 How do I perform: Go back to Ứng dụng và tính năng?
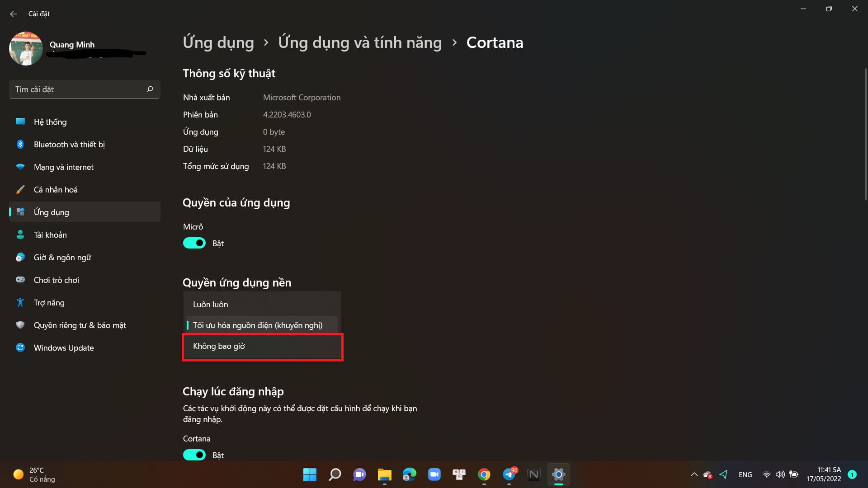click(360, 42)
